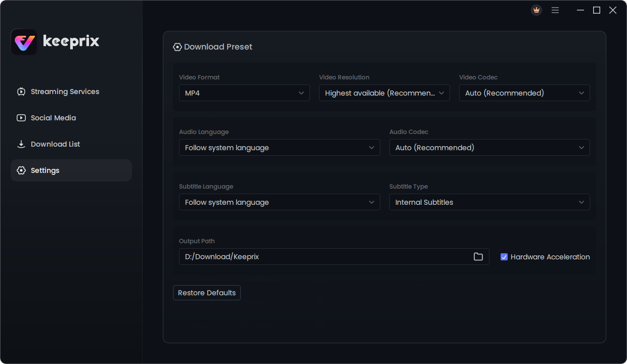Click the Social Media sidebar icon
627x364 pixels.
(21, 118)
